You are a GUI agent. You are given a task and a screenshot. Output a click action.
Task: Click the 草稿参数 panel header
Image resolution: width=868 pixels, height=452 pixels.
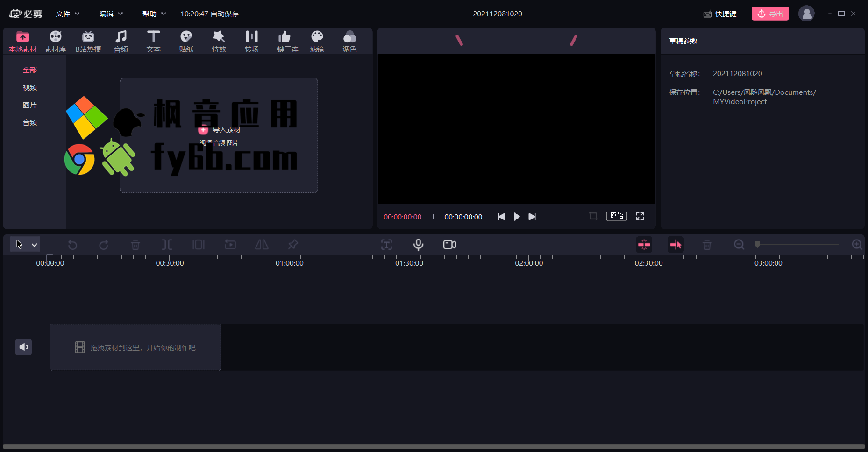[x=683, y=41]
